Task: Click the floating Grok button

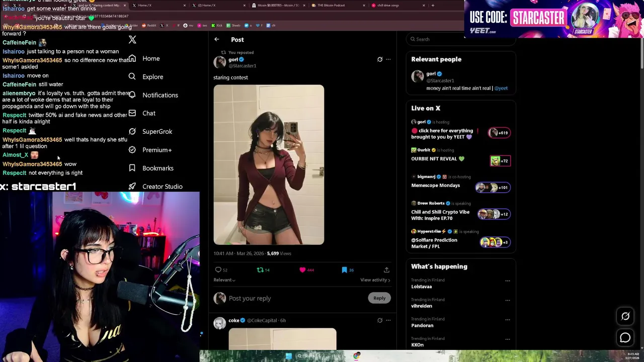Action: (625, 316)
